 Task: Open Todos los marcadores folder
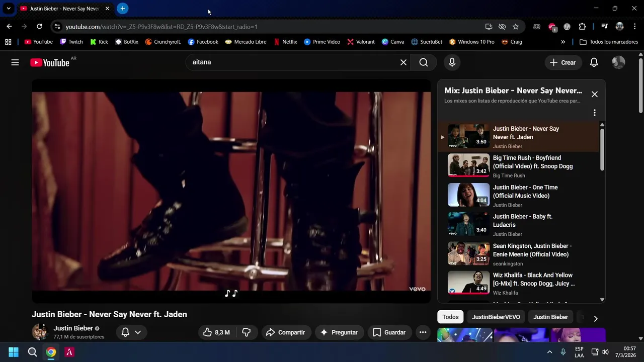(609, 42)
